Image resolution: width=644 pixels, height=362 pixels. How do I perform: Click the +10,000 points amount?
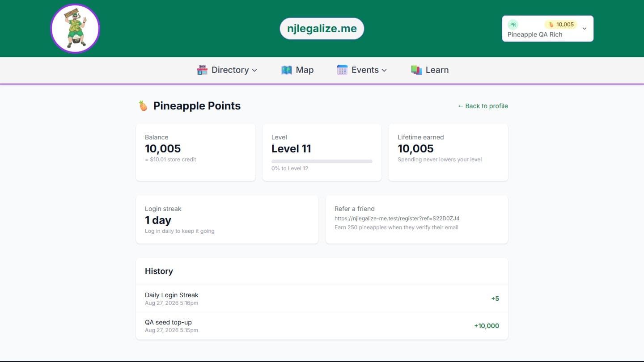coord(487,326)
